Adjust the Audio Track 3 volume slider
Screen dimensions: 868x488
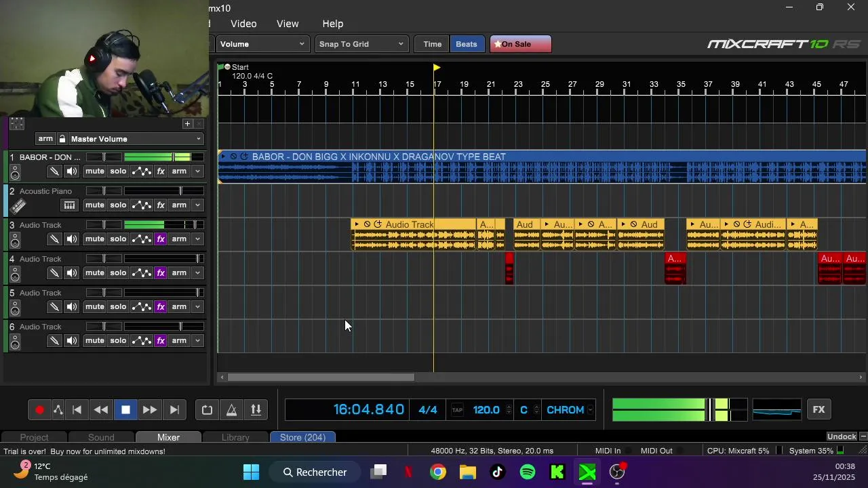(164, 225)
